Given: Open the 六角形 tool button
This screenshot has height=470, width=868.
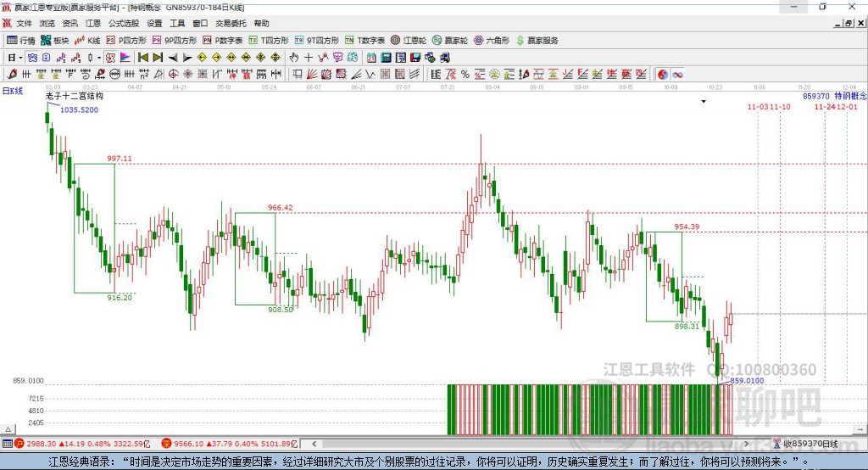Looking at the screenshot, I should coord(492,40).
